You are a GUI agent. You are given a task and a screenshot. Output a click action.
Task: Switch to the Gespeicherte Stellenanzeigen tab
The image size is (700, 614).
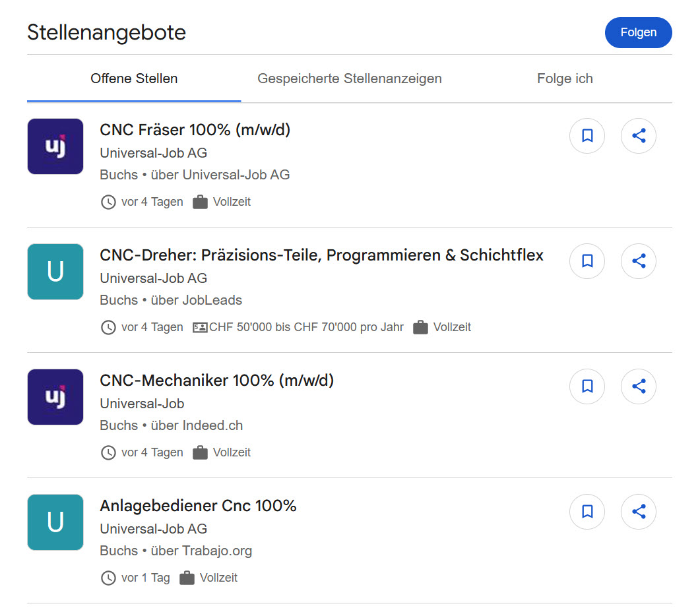click(x=350, y=78)
